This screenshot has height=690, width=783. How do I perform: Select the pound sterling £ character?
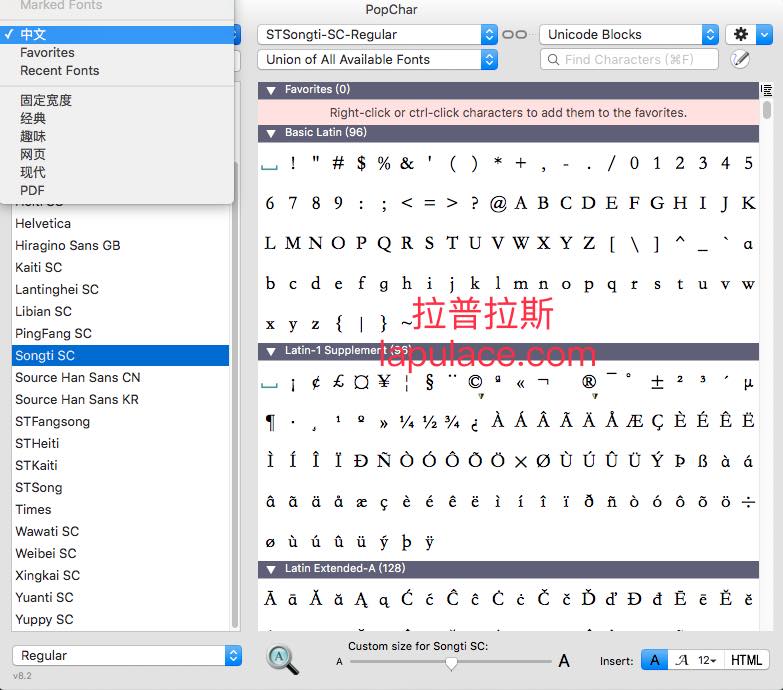(x=339, y=382)
